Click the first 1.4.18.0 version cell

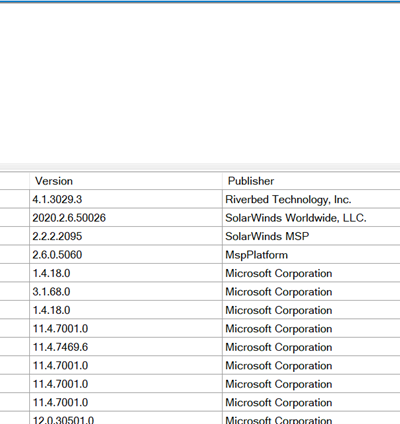126,273
